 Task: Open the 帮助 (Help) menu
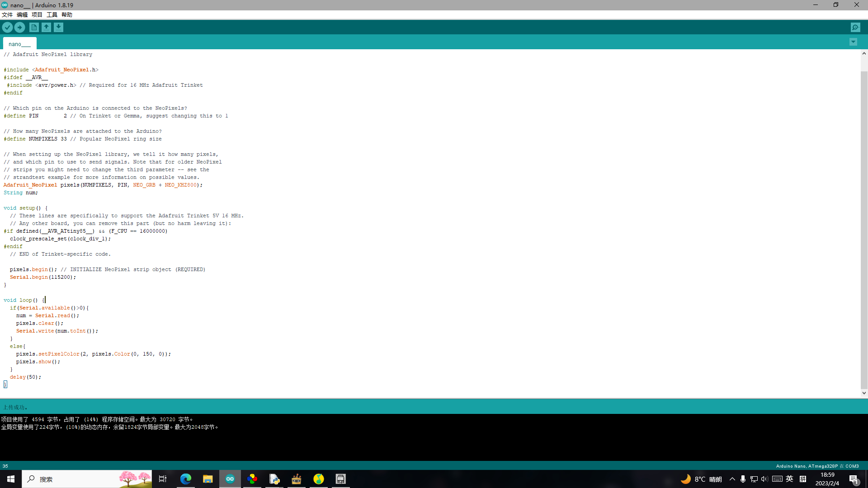click(67, 15)
